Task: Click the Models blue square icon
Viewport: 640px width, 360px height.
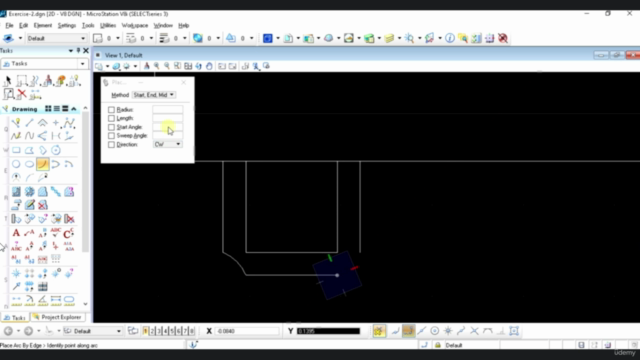Action: (x=267, y=38)
